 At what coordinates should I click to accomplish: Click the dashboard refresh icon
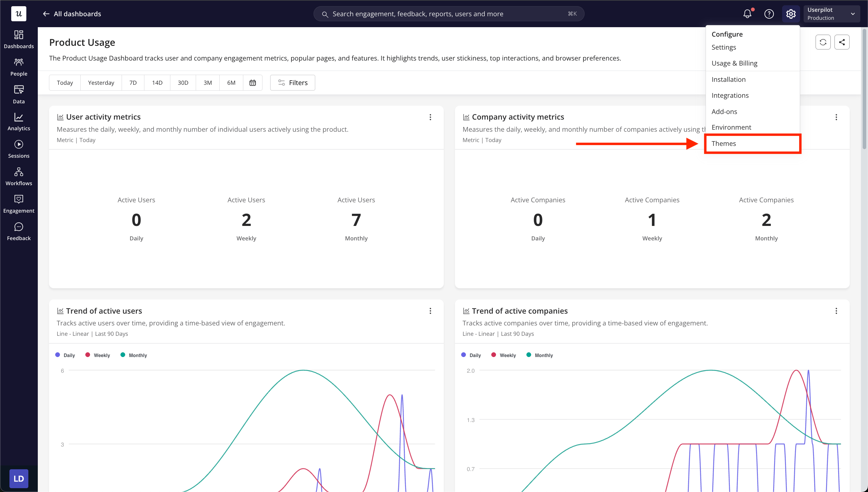click(x=823, y=42)
